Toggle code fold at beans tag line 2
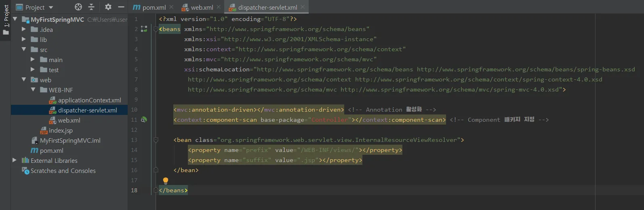The image size is (644, 210). coord(156,29)
